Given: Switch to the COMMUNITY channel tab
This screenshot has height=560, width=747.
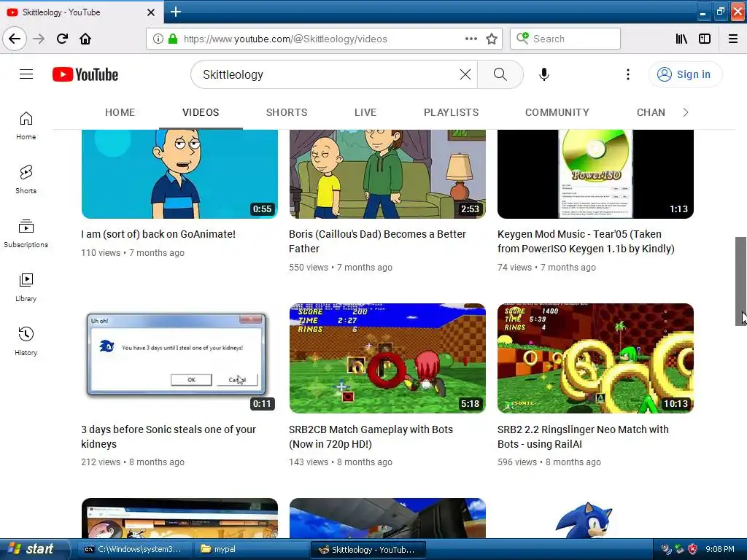Looking at the screenshot, I should click(x=557, y=112).
